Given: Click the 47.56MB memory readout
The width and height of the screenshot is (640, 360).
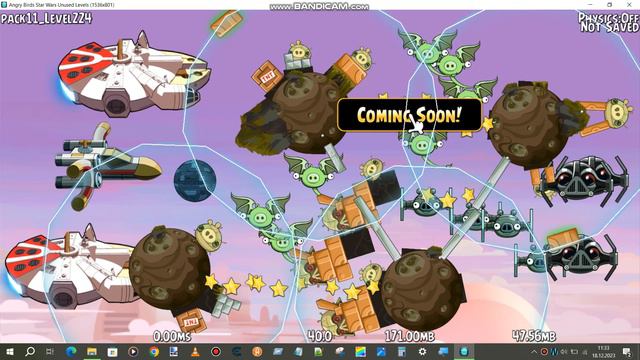Looking at the screenshot, I should (x=534, y=336).
